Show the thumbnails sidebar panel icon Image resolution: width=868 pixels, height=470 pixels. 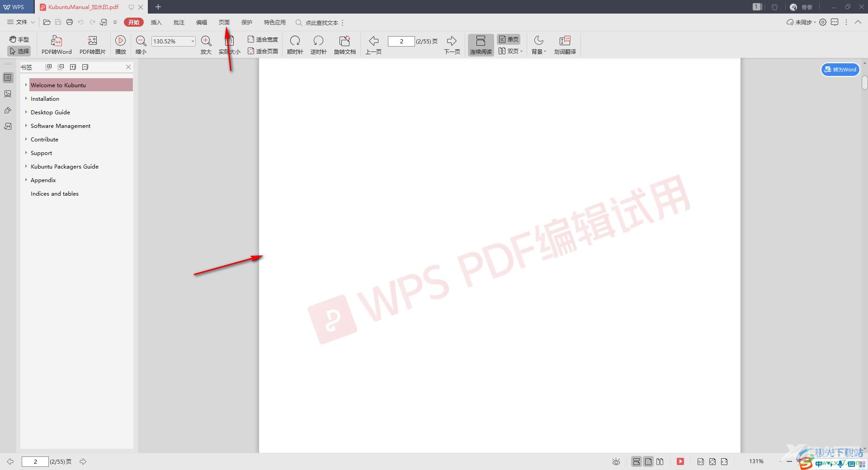click(x=8, y=94)
